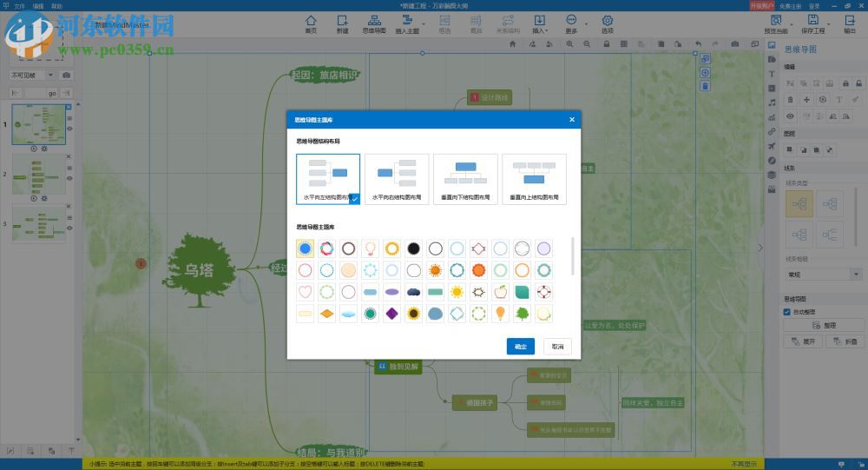The width and height of the screenshot is (868, 470).
Task: Click the 折叠 collapse button
Action: click(845, 341)
